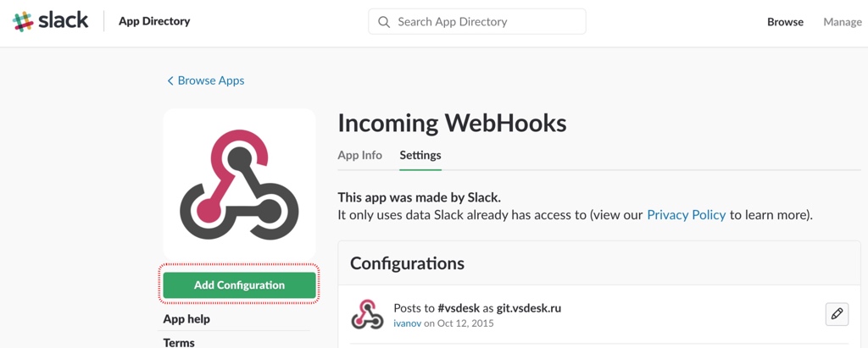868x348 pixels.
Task: Click the Incoming WebHooks page title
Action: click(x=452, y=123)
